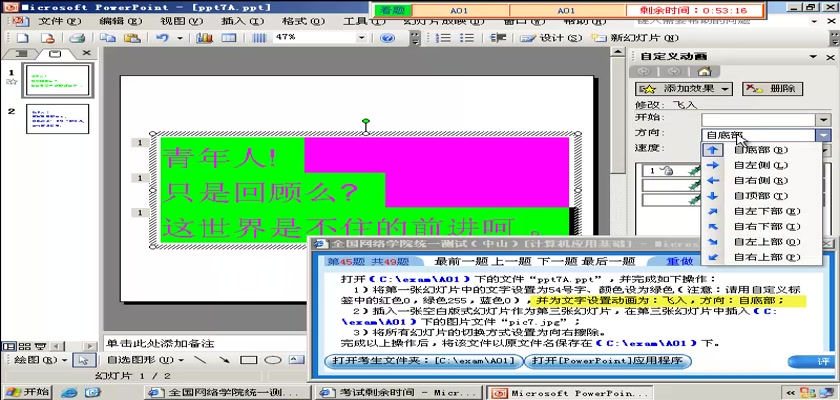Click the task pane Back arrow

643,71
